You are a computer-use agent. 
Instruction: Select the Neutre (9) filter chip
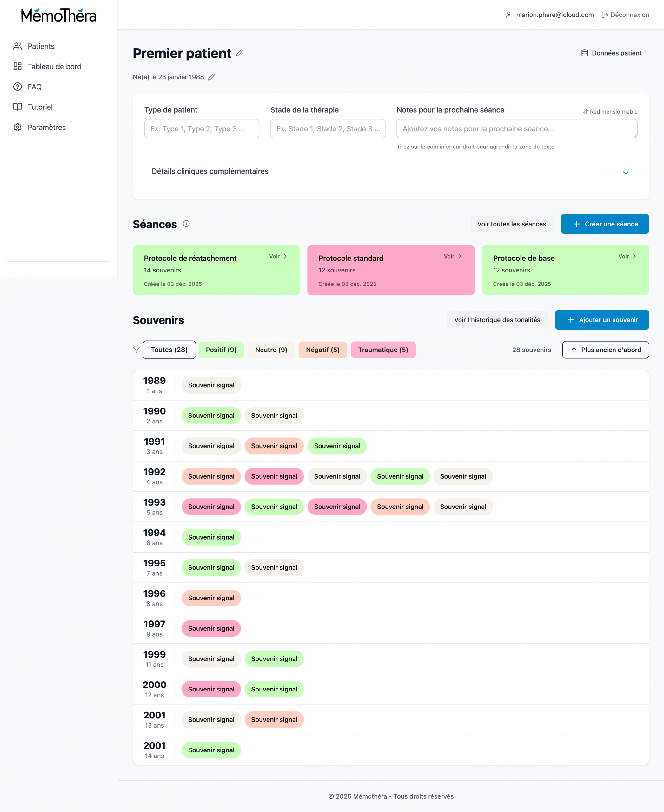click(x=271, y=350)
